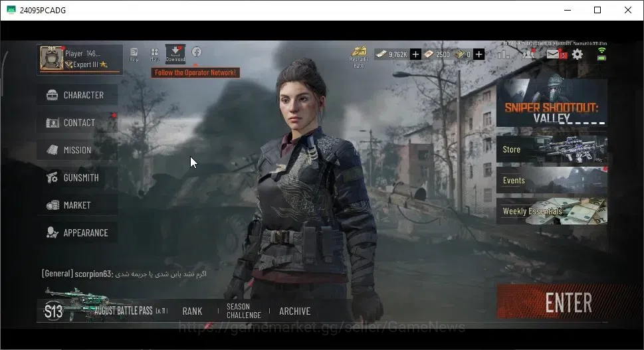Click the Player_146... name label
Screen dimensions: 644x350
82,53
